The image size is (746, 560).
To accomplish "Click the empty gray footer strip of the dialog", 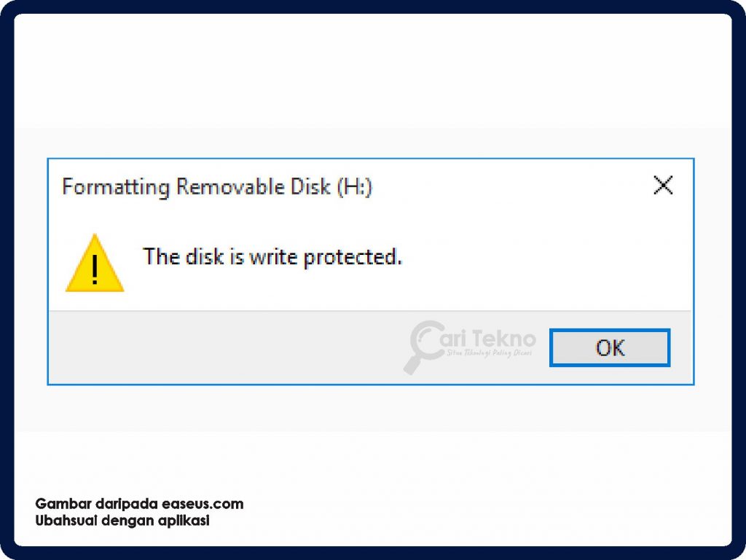I will click(219, 347).
